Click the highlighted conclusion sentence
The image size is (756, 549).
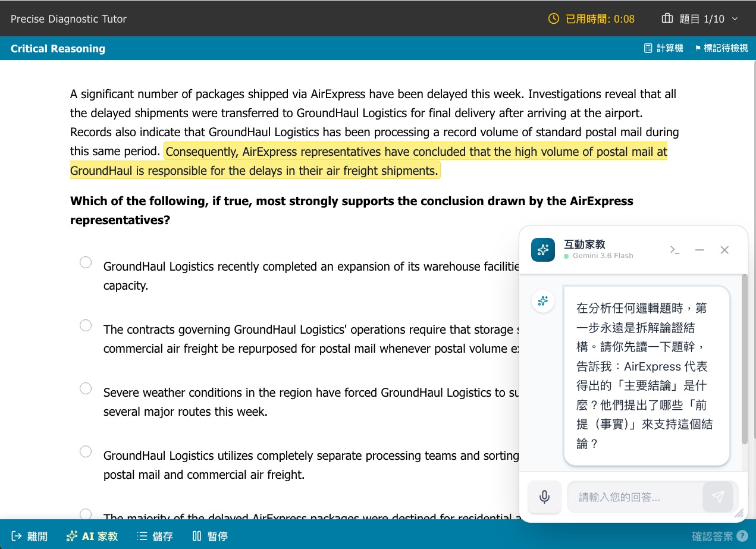(369, 161)
